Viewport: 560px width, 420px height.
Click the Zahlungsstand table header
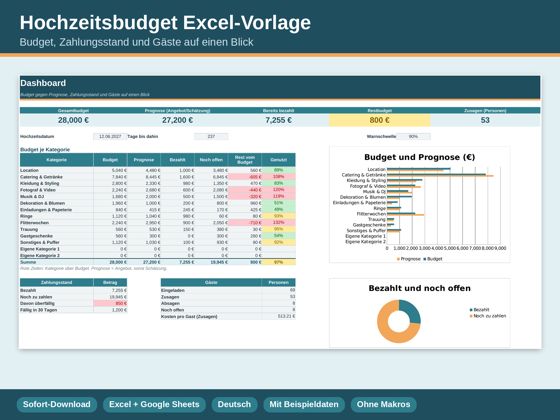click(56, 282)
